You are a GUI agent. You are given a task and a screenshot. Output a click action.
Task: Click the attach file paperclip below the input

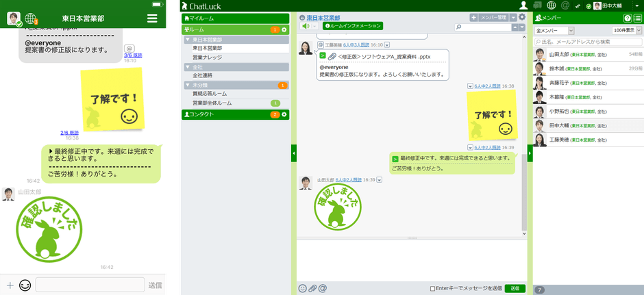[x=312, y=288]
